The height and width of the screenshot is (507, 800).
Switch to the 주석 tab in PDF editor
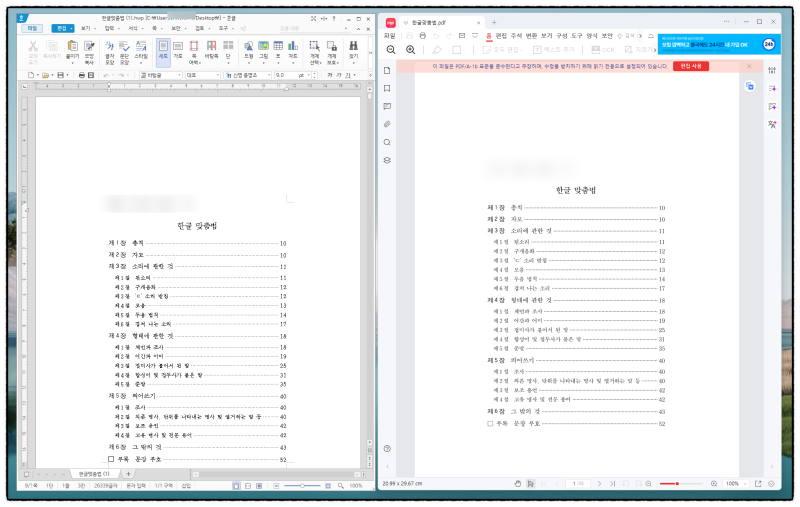pos(516,36)
